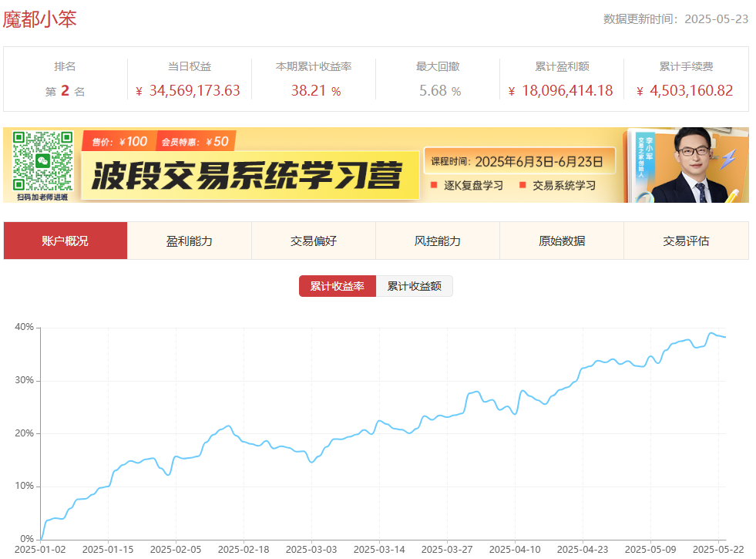Screen dimensions: 756x559
Task: Click the 30% y-axis label
Action: point(24,380)
